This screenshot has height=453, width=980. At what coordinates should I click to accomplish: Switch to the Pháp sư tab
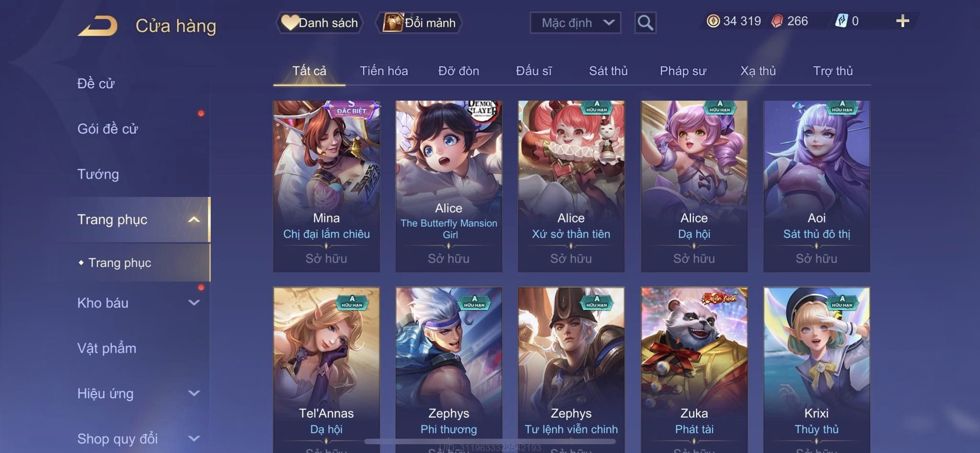(683, 71)
